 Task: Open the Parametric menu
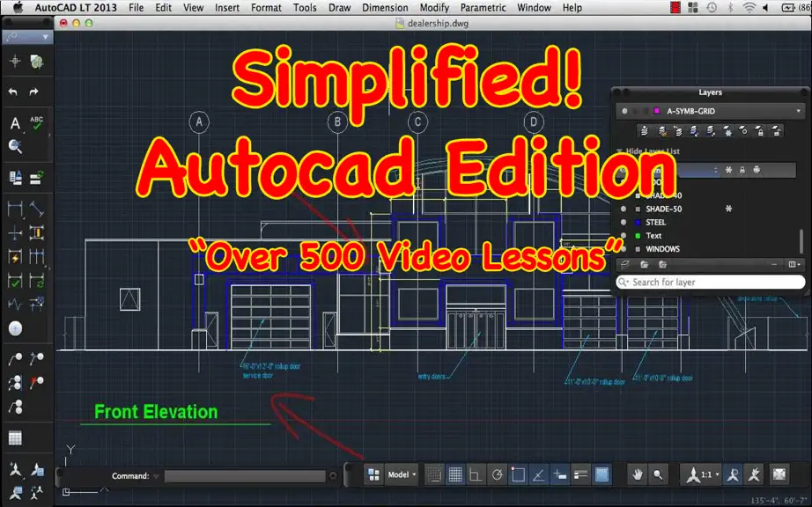[484, 8]
